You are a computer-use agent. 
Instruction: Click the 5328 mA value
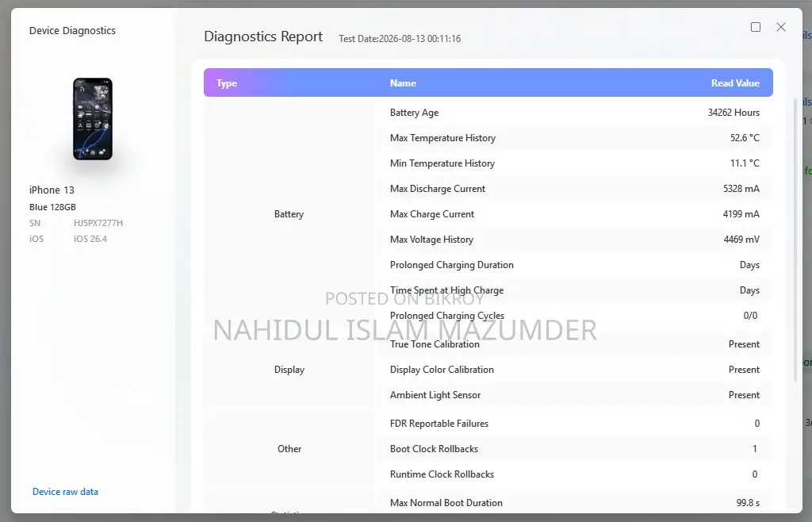pyautogui.click(x=741, y=189)
